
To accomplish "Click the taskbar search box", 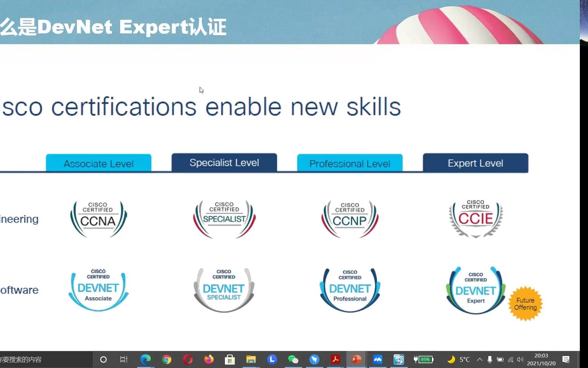I will pyautogui.click(x=46, y=359).
